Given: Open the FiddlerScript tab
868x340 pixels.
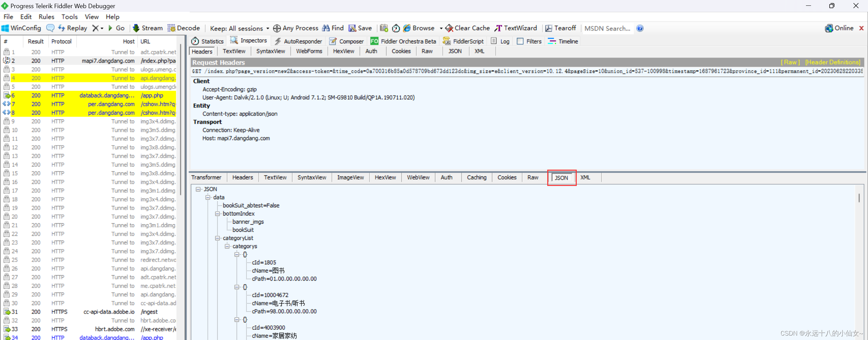Looking at the screenshot, I should coord(463,41).
